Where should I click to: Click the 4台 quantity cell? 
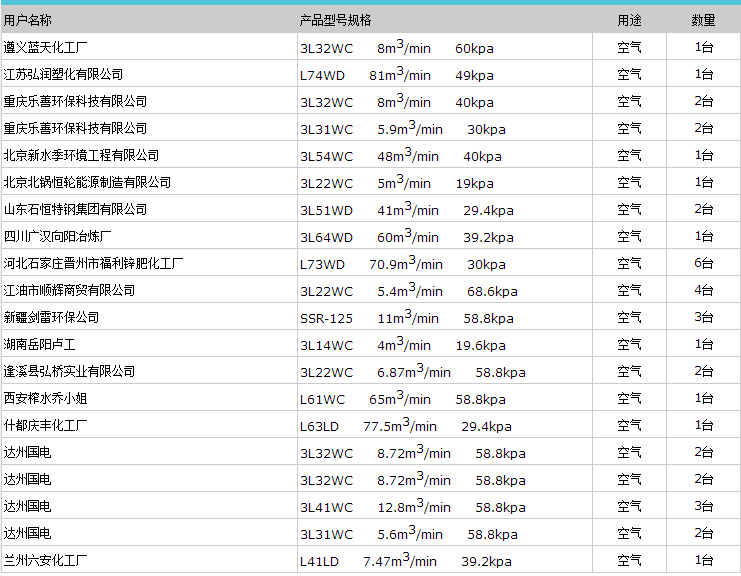pos(703,290)
